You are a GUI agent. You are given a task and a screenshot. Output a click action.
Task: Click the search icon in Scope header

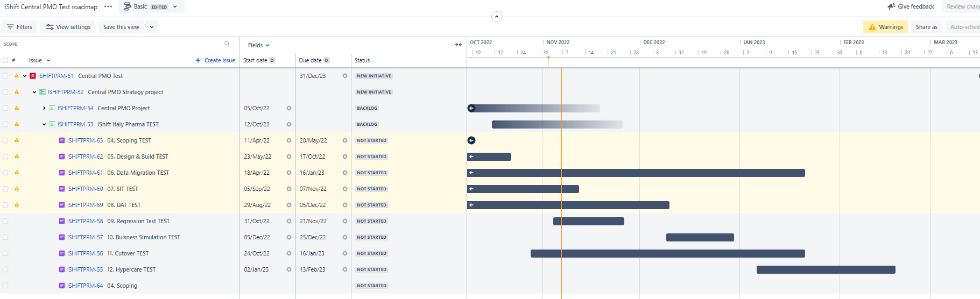pyautogui.click(x=227, y=44)
